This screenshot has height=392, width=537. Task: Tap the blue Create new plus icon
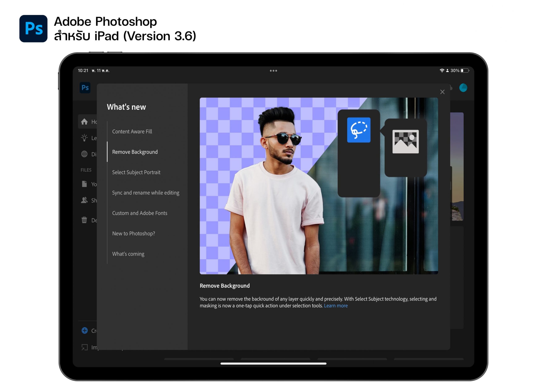click(x=85, y=330)
